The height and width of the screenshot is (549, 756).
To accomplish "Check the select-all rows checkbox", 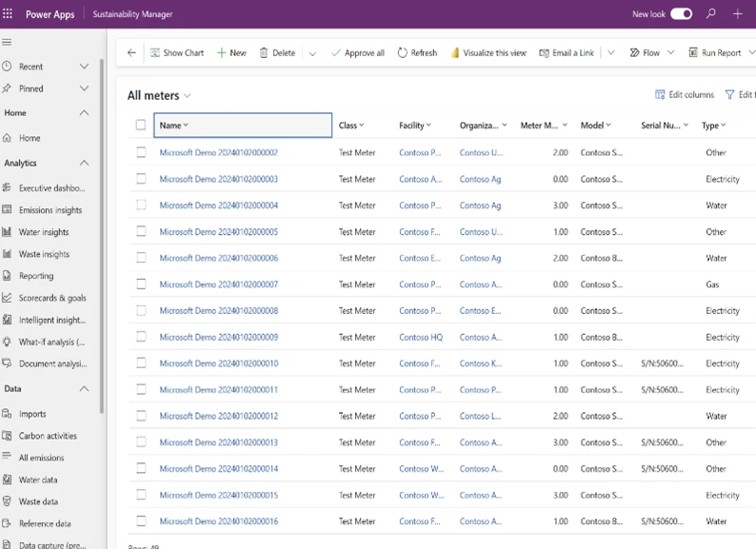I will pos(141,126).
